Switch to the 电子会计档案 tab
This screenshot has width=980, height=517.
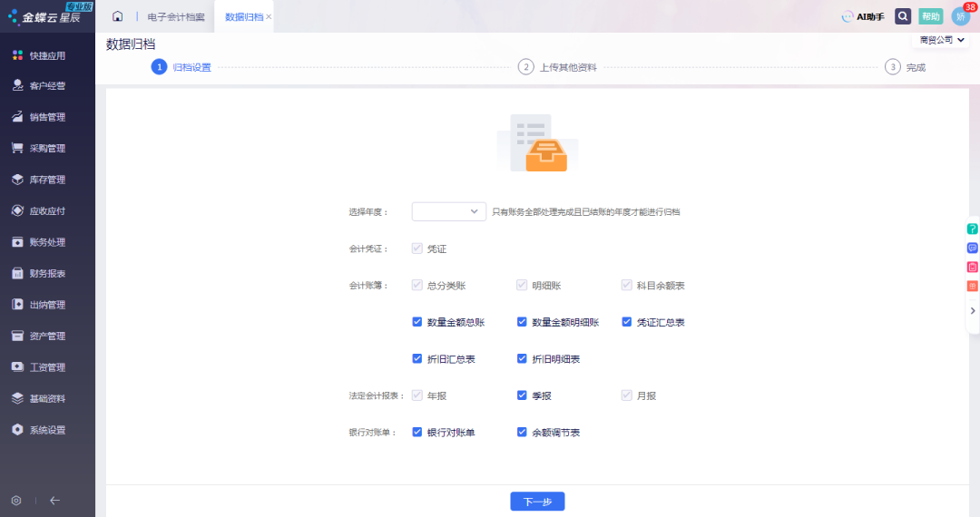[175, 16]
